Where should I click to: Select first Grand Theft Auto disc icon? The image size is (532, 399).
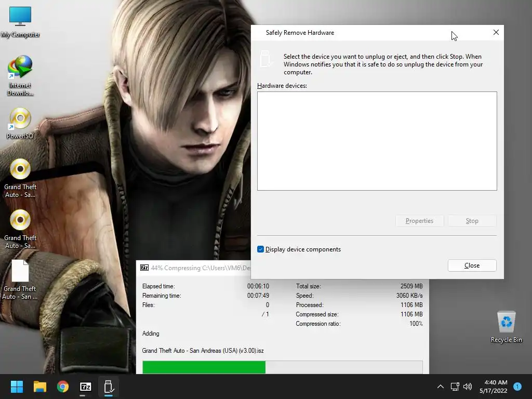click(20, 178)
